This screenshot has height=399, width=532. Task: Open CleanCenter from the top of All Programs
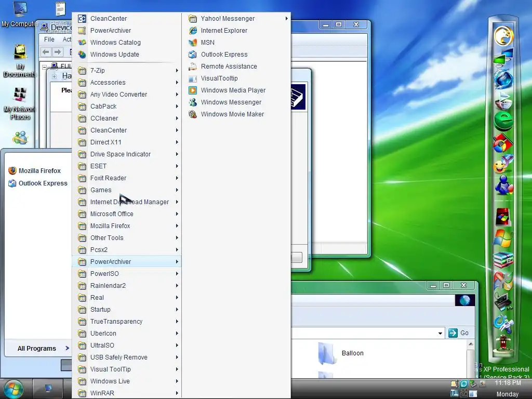point(127,19)
